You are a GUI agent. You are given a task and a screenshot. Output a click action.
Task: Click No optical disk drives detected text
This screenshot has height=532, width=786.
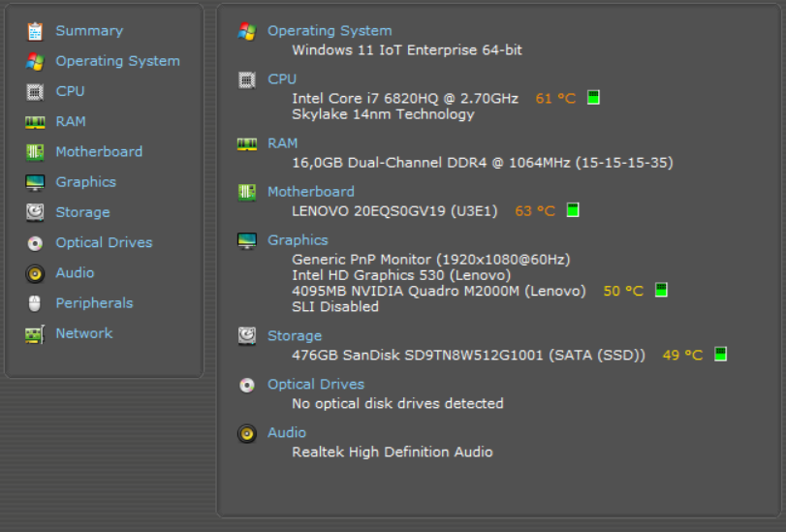pyautogui.click(x=397, y=404)
